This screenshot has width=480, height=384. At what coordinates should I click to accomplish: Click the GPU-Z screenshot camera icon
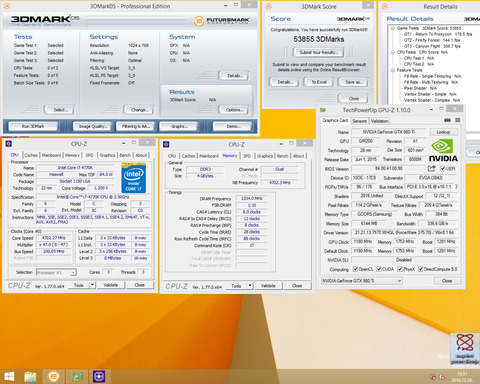447,120
